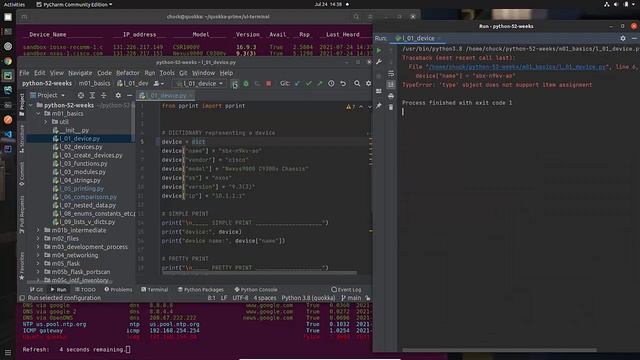
Task: Open Run window settings gear
Action: pos(623,38)
